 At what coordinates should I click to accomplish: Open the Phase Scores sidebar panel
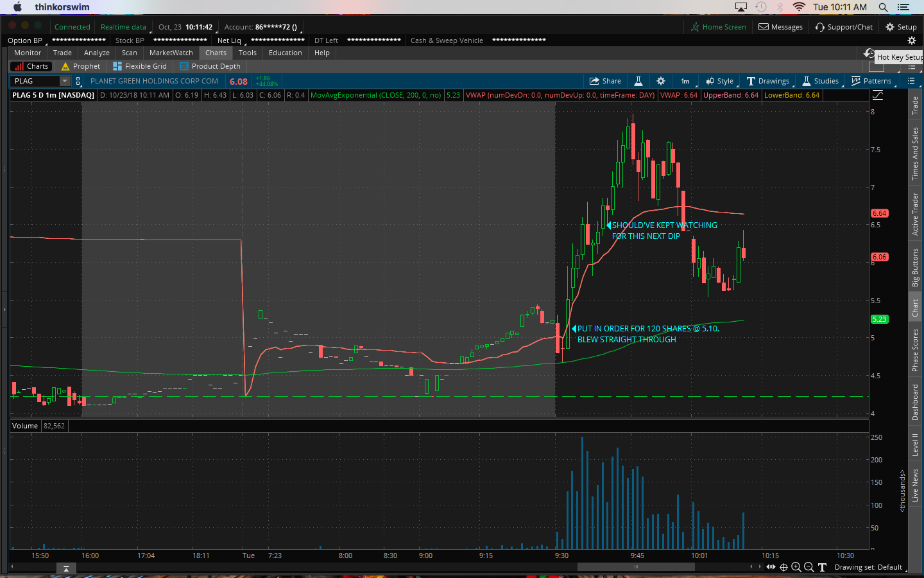(x=915, y=350)
